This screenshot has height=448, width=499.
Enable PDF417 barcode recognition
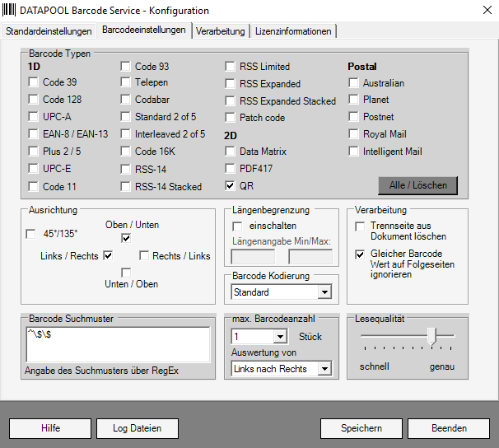pos(231,169)
